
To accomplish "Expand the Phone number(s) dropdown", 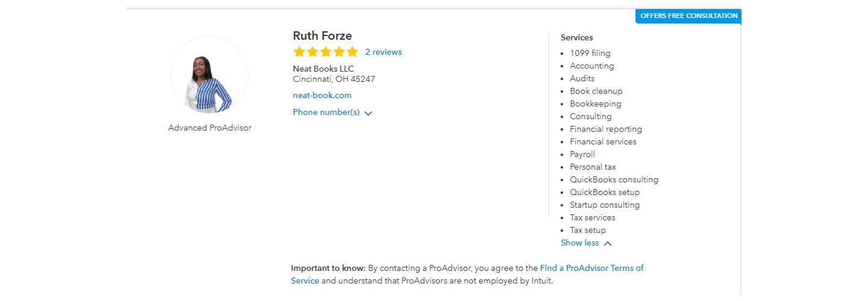I will (x=326, y=113).
